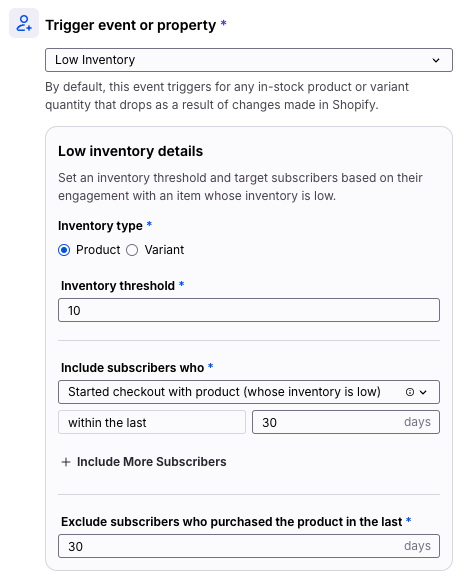Select the Variant radio button
This screenshot has width=464, height=578.
click(x=132, y=250)
